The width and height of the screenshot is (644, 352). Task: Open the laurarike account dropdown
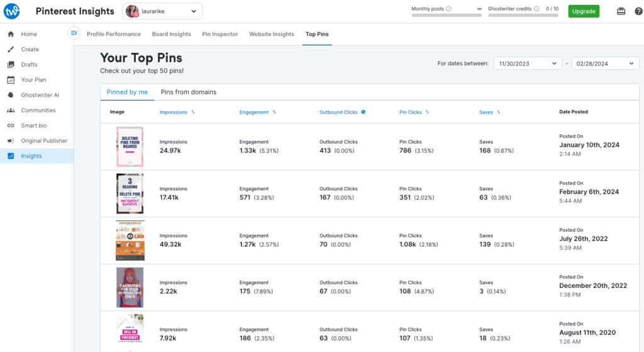click(162, 11)
